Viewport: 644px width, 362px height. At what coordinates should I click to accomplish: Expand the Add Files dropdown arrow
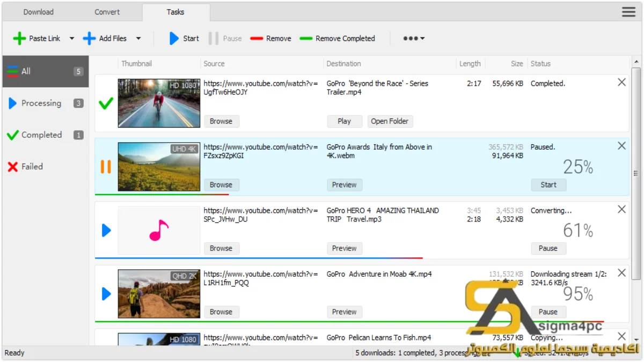[x=138, y=39]
